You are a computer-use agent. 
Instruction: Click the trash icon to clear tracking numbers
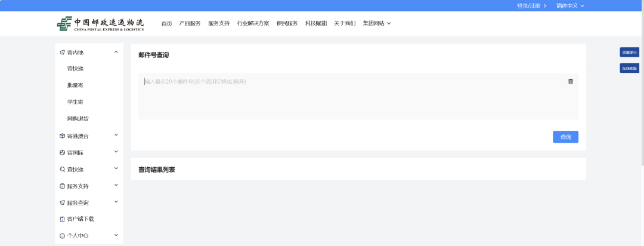tap(571, 81)
